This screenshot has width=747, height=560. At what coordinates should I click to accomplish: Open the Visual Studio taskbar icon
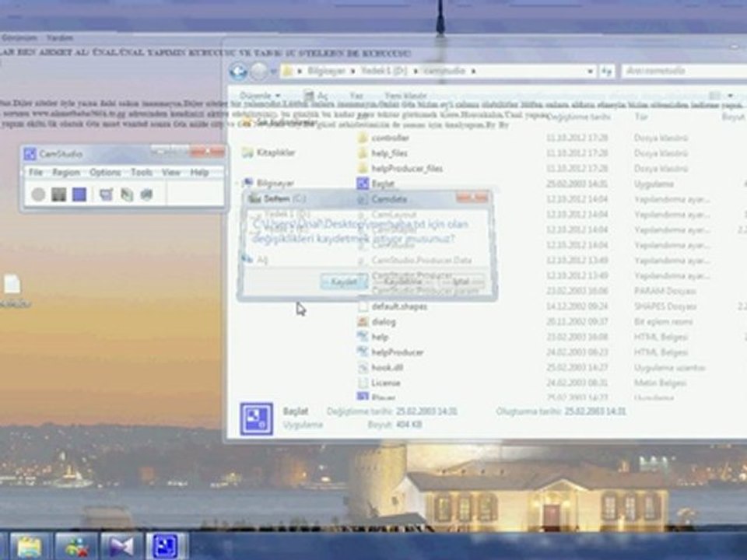tap(121, 546)
